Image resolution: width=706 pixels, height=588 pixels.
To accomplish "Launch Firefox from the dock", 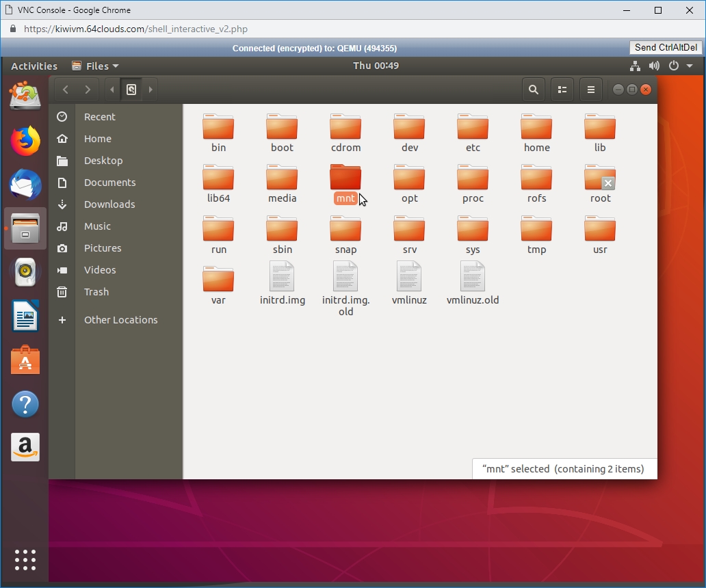I will tap(25, 142).
